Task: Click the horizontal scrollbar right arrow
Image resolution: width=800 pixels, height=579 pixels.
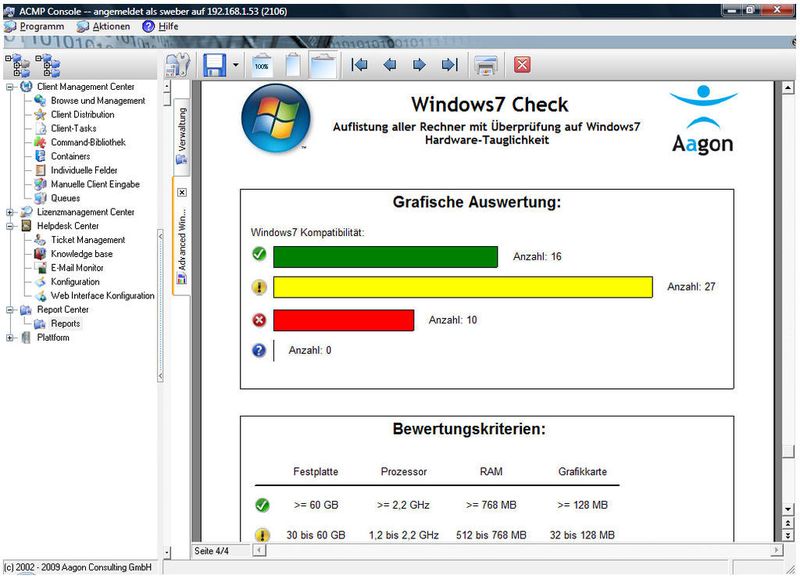Action: tap(777, 550)
